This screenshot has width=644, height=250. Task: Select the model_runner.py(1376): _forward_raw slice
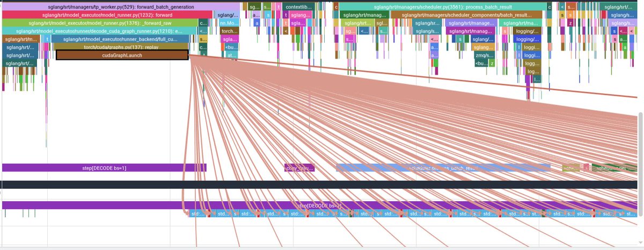100,23
